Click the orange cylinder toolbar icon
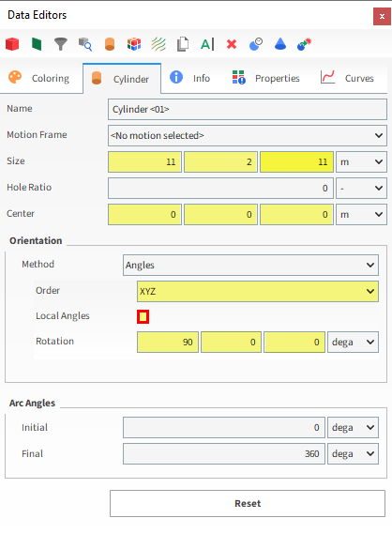The height and width of the screenshot is (549, 392). point(110,44)
